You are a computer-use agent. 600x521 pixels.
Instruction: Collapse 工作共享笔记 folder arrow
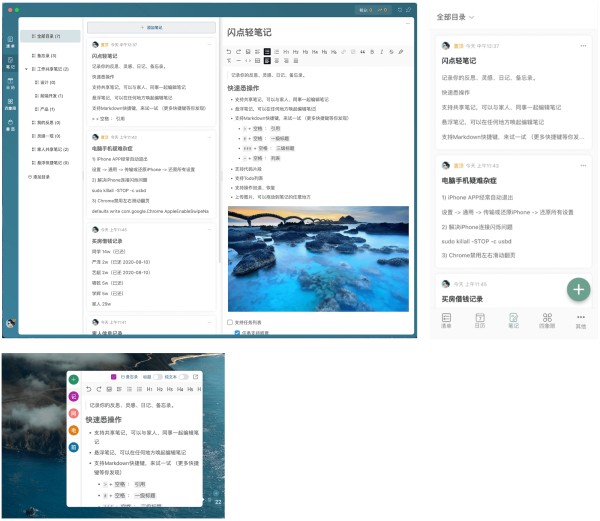(x=26, y=69)
